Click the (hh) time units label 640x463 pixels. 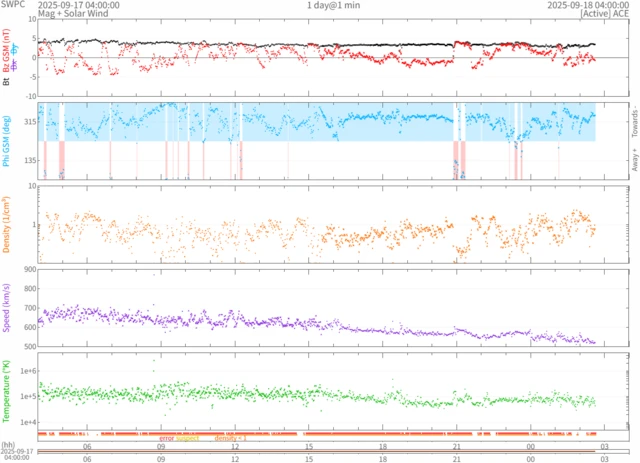coord(8,445)
